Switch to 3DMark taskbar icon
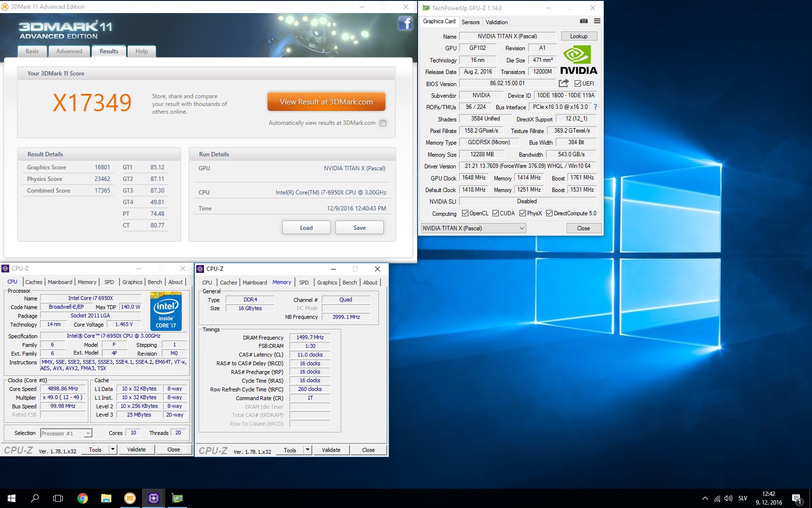812x508 pixels. point(130,498)
